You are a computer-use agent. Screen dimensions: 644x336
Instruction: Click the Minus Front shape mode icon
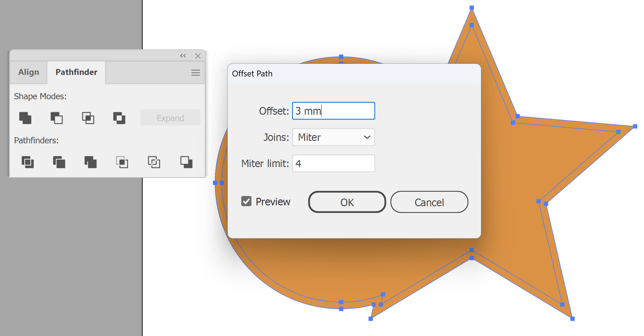pyautogui.click(x=57, y=118)
